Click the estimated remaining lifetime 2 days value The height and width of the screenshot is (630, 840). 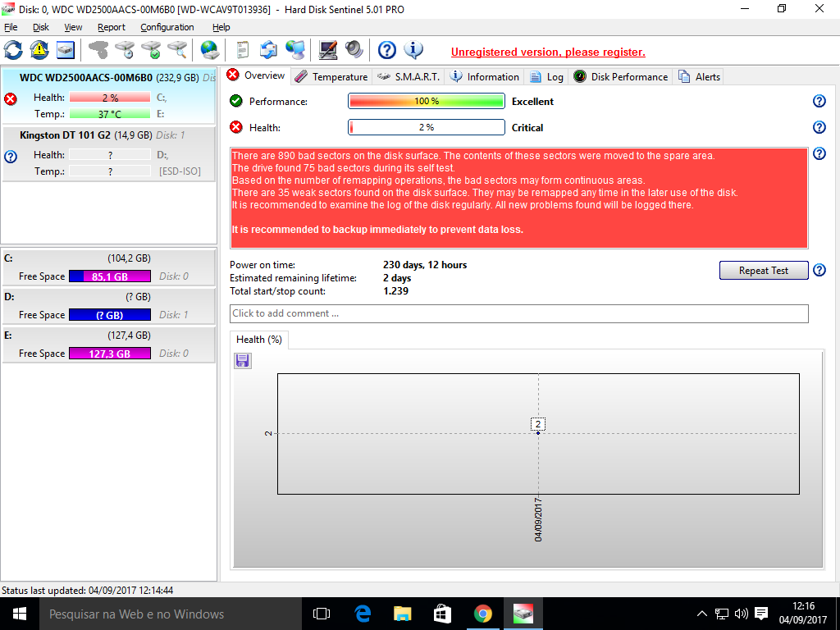(x=397, y=278)
